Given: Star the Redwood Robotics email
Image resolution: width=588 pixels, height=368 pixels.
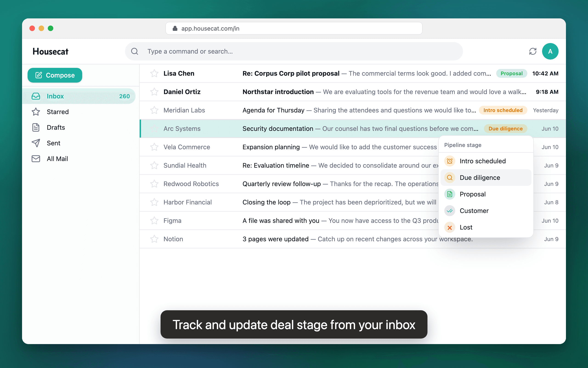Looking at the screenshot, I should [154, 184].
